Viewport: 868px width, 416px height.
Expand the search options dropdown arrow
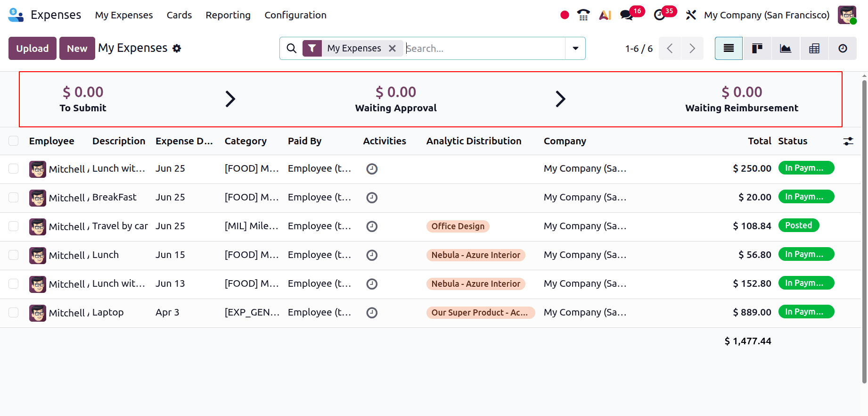point(575,48)
